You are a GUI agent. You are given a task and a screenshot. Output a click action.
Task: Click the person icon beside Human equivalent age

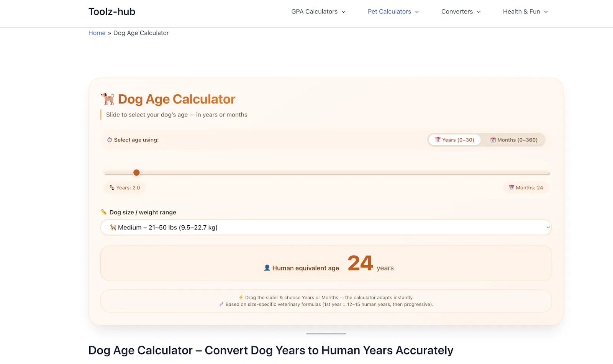coord(267,268)
